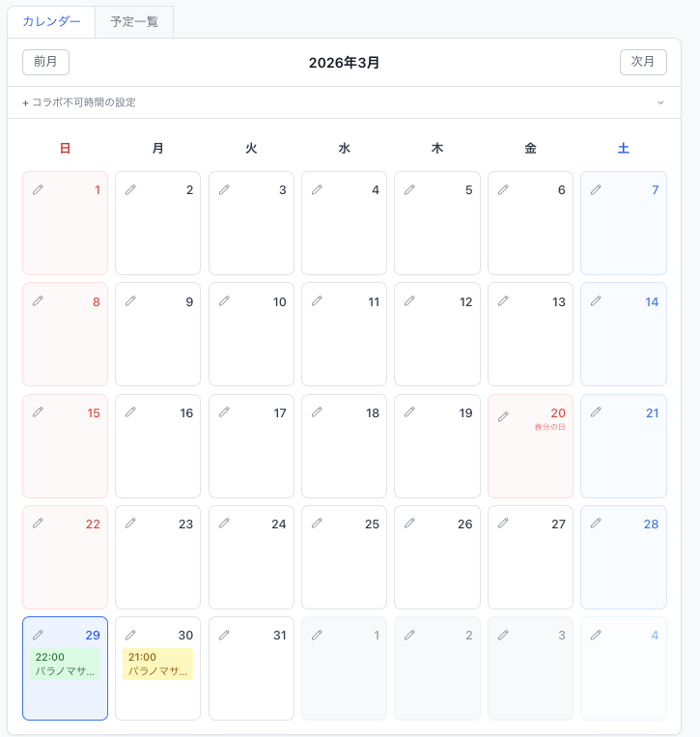This screenshot has width=700, height=737.
Task: Click the 水 Wednesday column header
Action: coord(345,149)
